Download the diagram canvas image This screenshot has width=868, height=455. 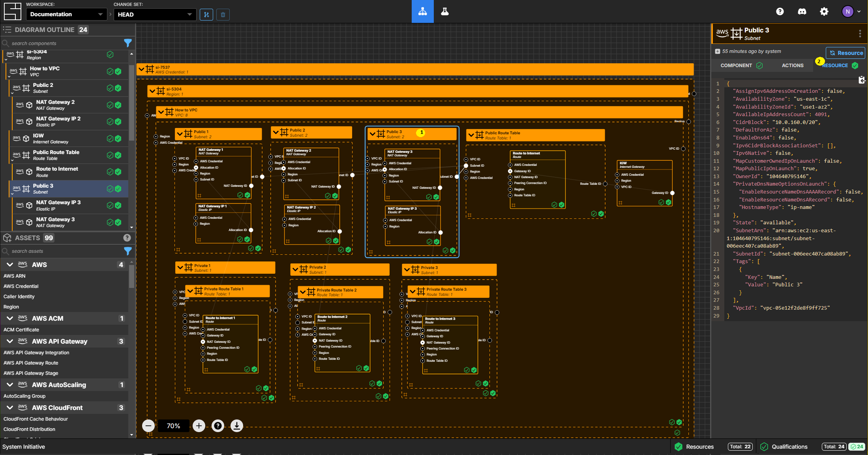click(x=237, y=426)
